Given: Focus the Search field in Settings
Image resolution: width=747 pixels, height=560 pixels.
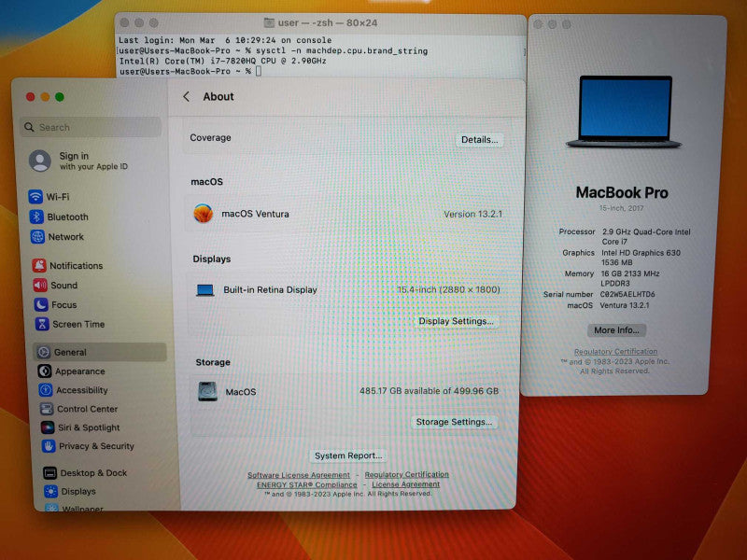Looking at the screenshot, I should coord(91,127).
